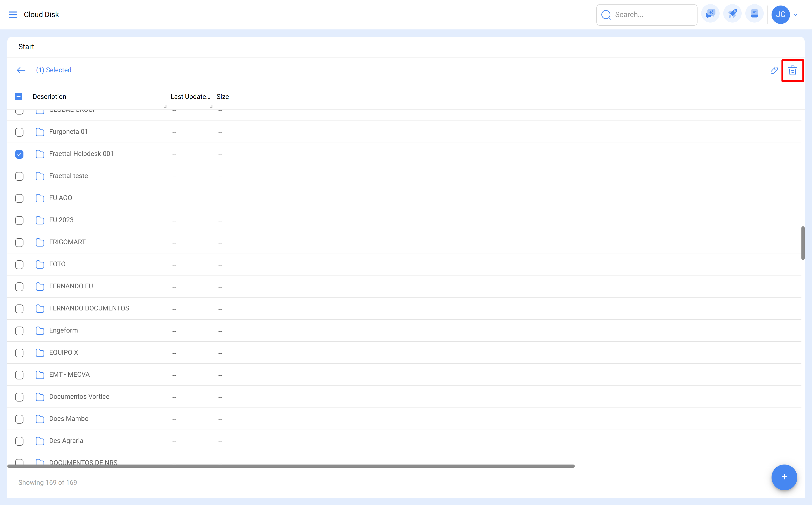This screenshot has height=505, width=812.
Task: Toggle the header select-all checkbox
Action: [x=19, y=97]
